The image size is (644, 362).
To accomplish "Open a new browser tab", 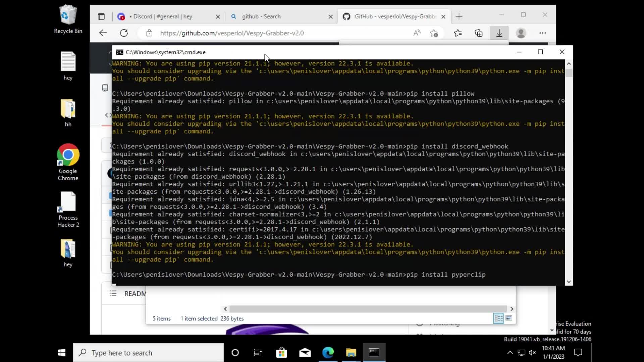I will pyautogui.click(x=459, y=16).
